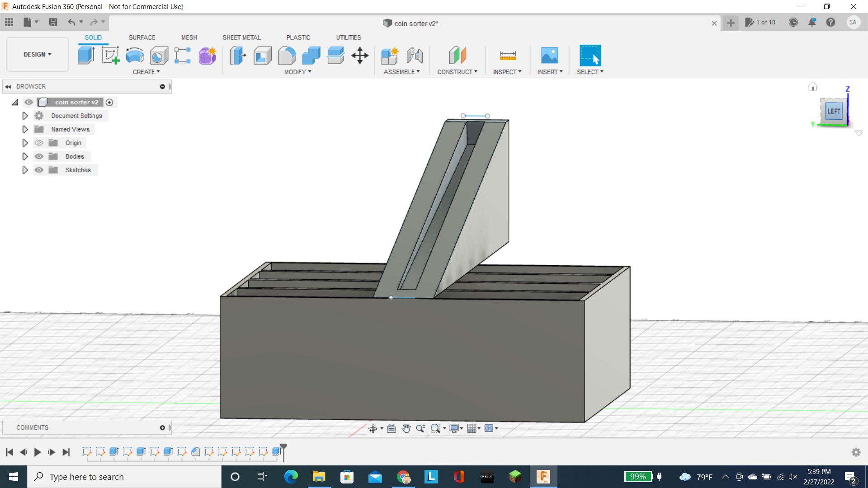The width and height of the screenshot is (868, 488).
Task: Click LEFT face on the ViewCube
Action: tap(833, 111)
